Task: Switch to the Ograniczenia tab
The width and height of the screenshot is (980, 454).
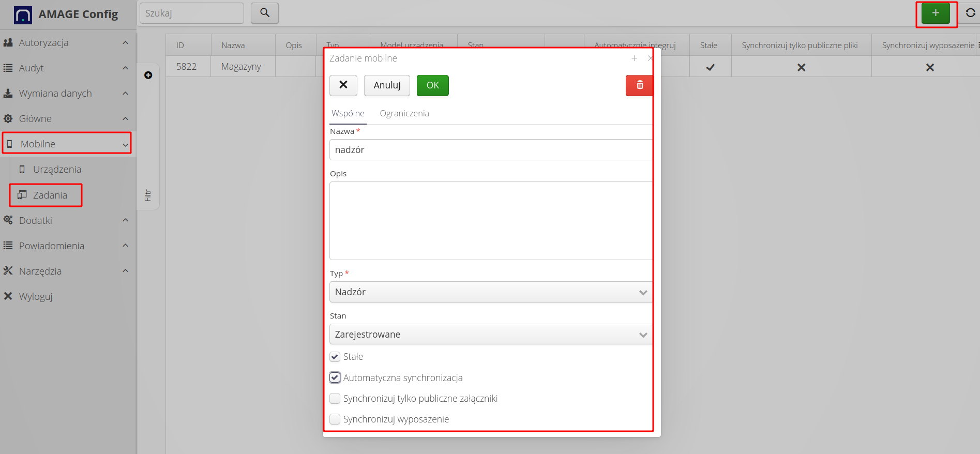Action: pyautogui.click(x=404, y=114)
